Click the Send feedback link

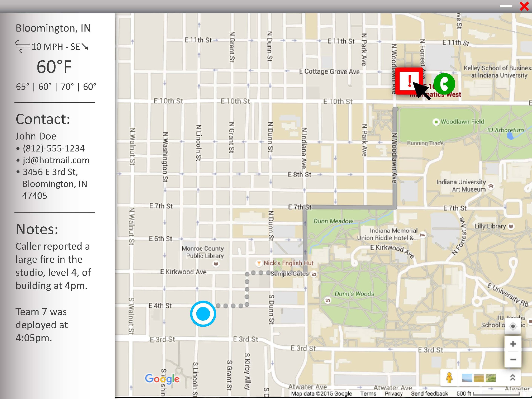click(429, 393)
